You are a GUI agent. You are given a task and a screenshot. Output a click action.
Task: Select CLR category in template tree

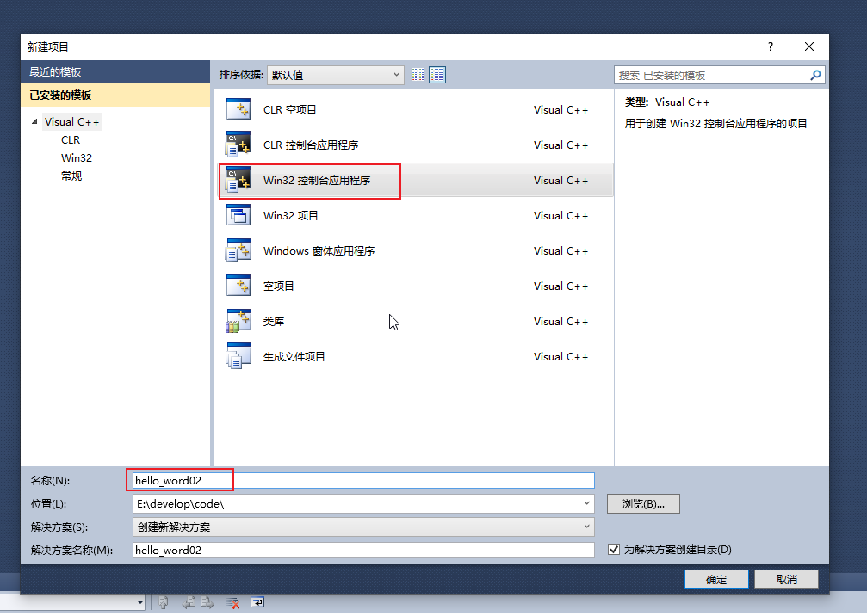[x=71, y=139]
